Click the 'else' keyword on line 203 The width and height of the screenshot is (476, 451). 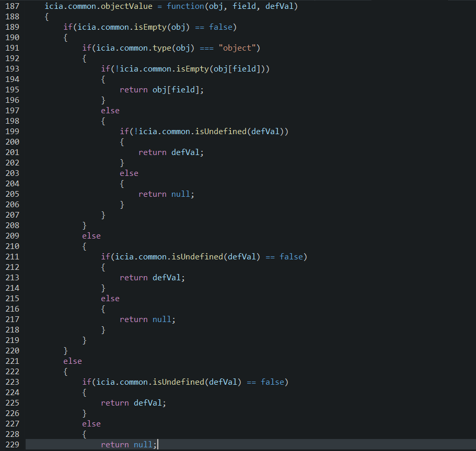(x=129, y=173)
